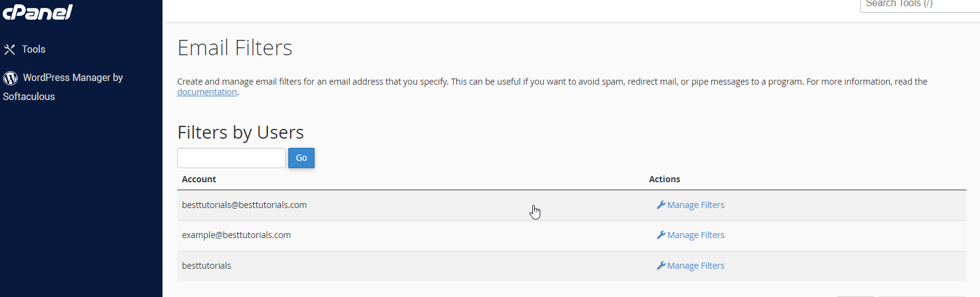Click the wrench icon for the besttutorials account
This screenshot has width=980, height=297.
coord(660,266)
